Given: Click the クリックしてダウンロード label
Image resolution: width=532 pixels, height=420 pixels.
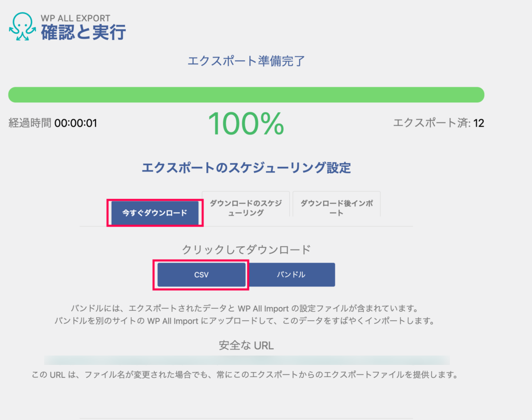Looking at the screenshot, I should (246, 250).
